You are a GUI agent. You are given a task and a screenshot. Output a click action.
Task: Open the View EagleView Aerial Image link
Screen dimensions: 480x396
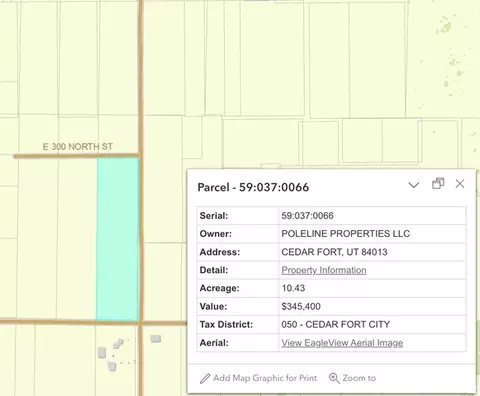coord(342,343)
